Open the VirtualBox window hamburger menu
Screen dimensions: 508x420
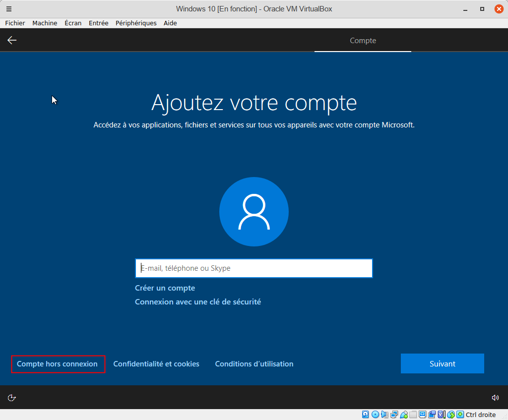(9, 9)
